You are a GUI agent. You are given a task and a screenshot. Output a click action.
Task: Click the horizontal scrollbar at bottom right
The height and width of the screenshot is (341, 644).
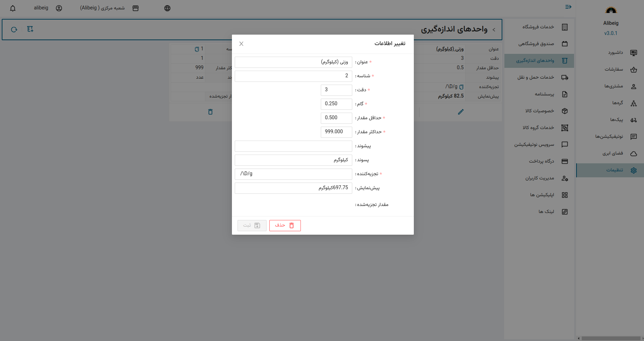tap(610, 338)
